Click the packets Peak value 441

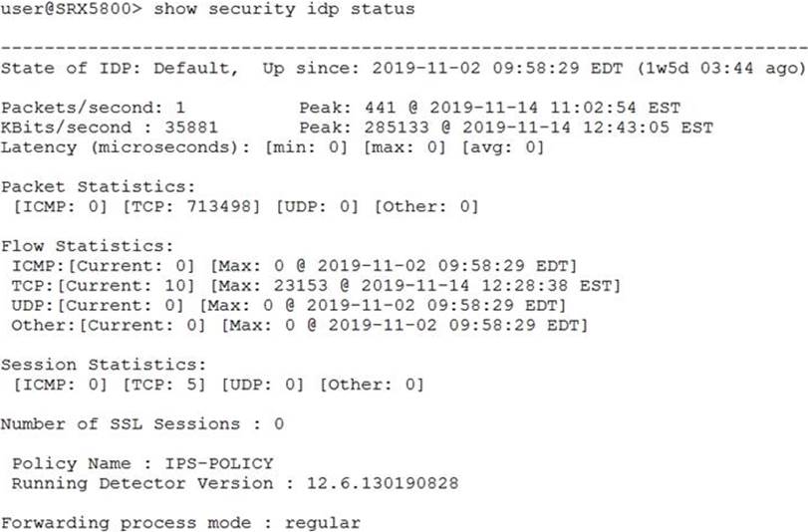[381, 108]
